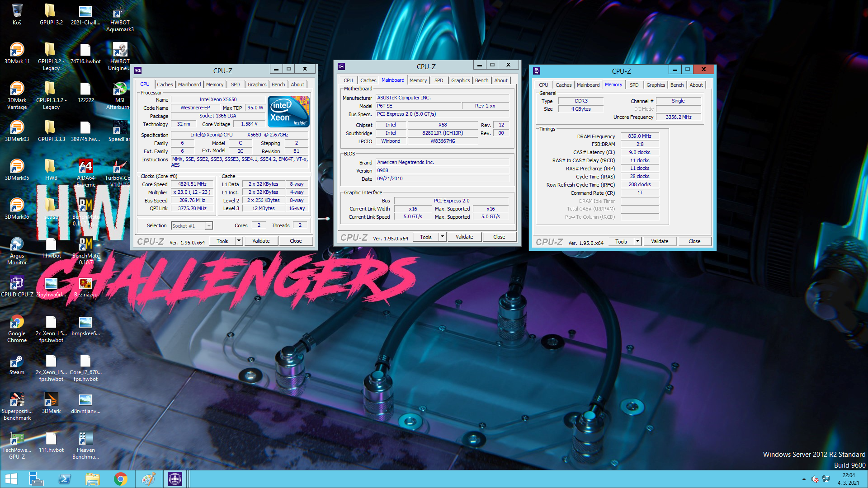The image size is (868, 488).
Task: Click Validate in left CPU-Z window
Action: [x=261, y=241]
